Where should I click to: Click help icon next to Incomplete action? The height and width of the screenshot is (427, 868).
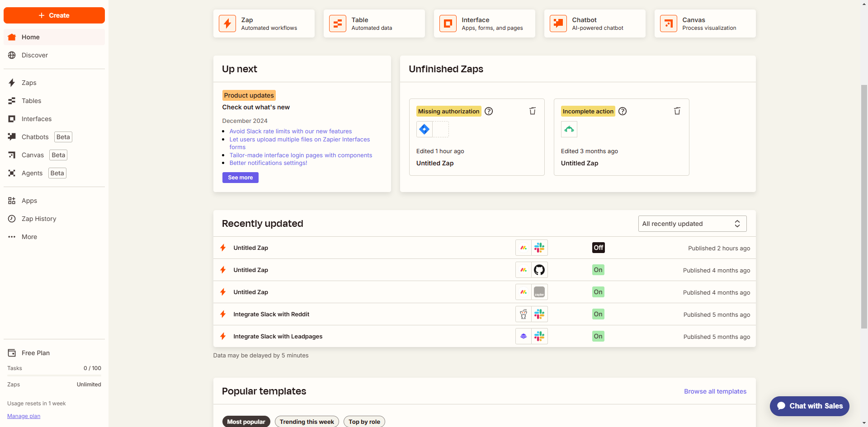(x=623, y=111)
